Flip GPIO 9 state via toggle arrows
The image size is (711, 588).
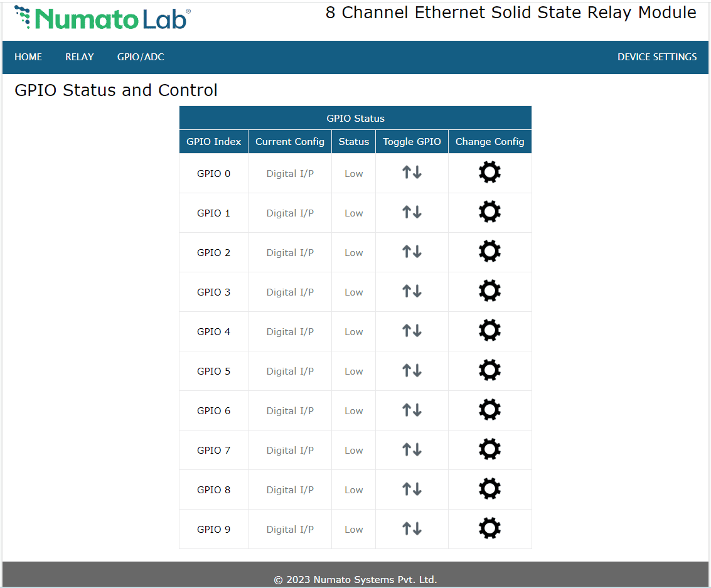click(x=412, y=528)
